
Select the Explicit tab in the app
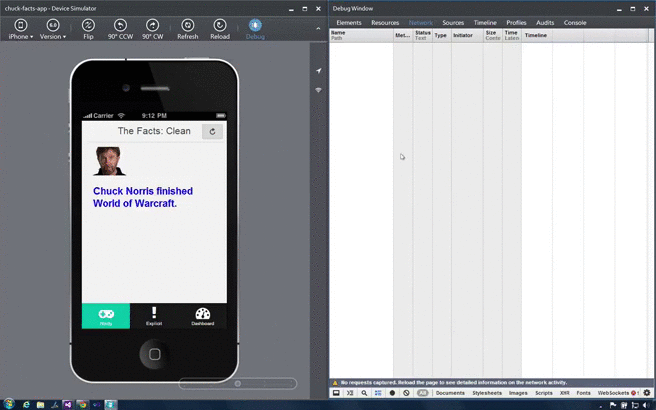pyautogui.click(x=154, y=316)
